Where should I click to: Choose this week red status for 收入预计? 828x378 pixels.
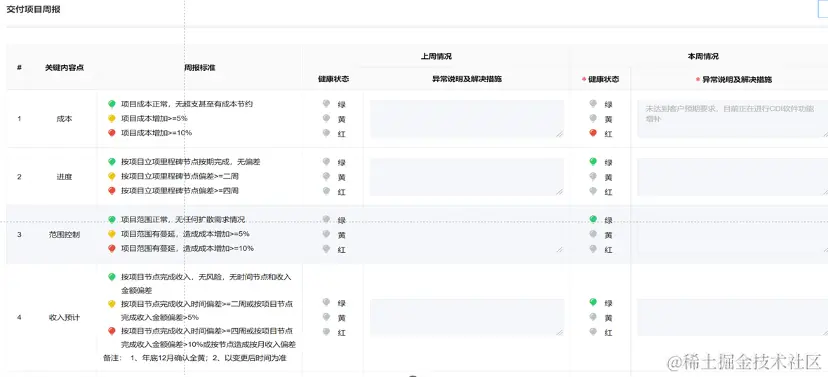(x=593, y=332)
